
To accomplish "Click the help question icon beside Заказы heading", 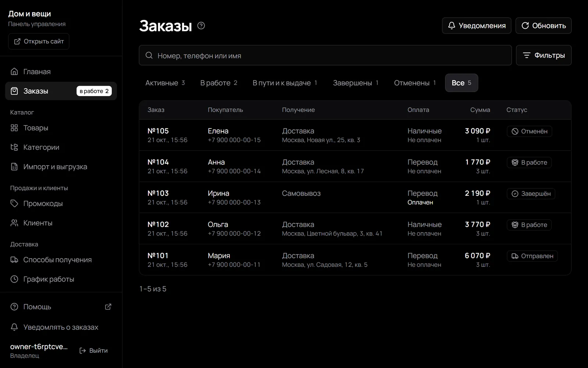I will point(201,25).
